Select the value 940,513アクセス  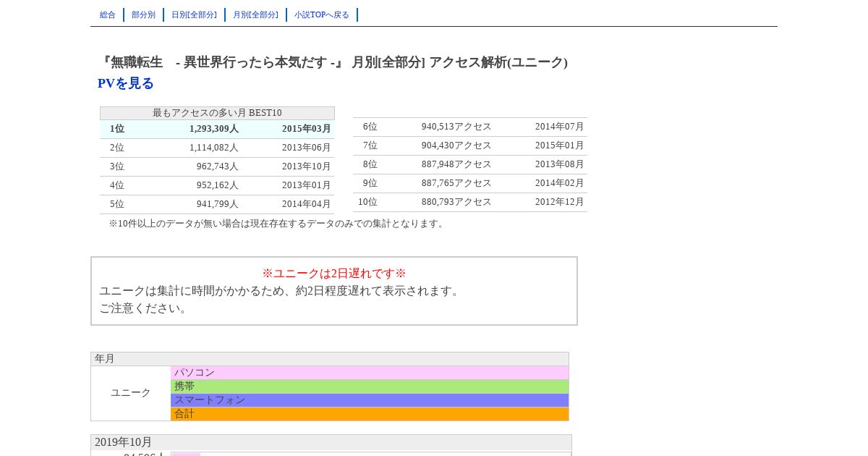[x=456, y=127]
